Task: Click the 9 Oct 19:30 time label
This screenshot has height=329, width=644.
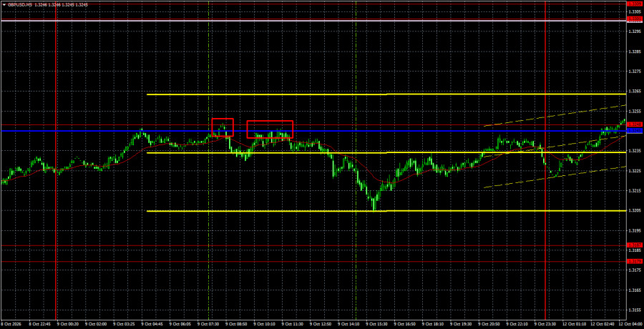Action: (461, 324)
